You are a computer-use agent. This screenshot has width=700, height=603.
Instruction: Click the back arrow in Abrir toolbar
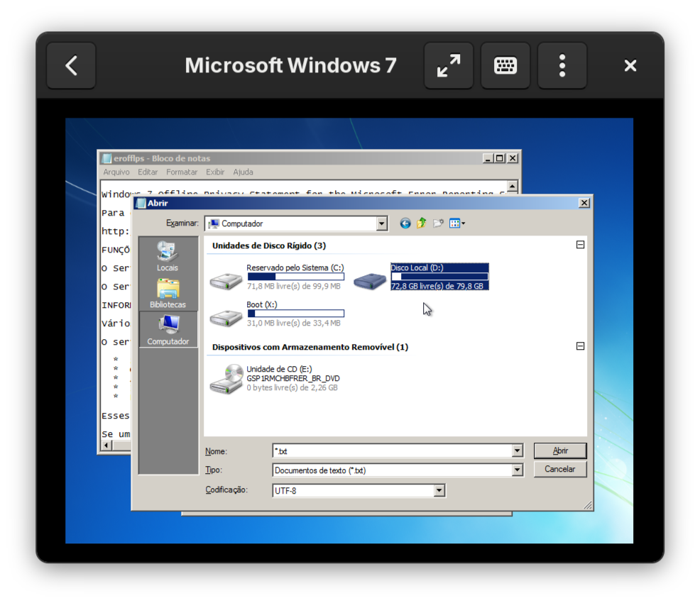pos(405,223)
